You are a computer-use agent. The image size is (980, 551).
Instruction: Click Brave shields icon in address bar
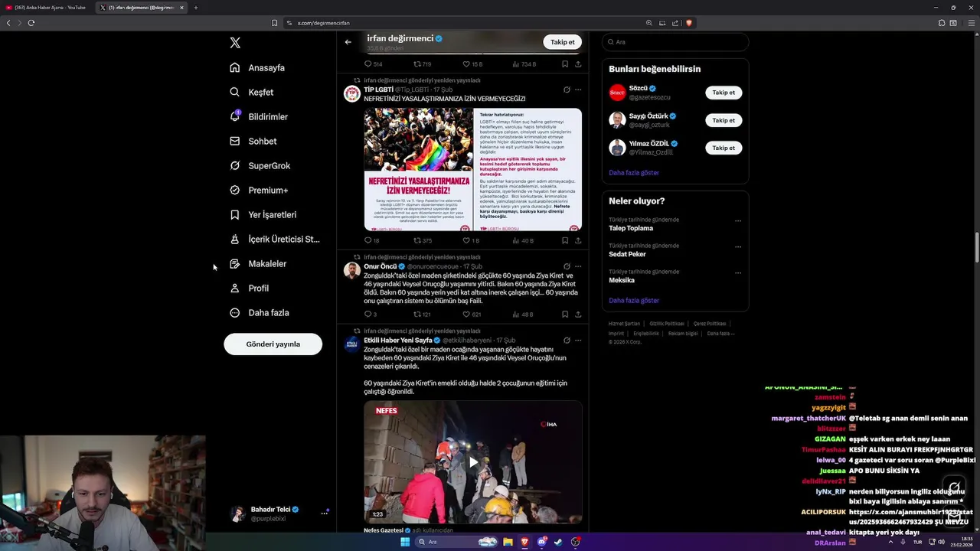pos(689,23)
